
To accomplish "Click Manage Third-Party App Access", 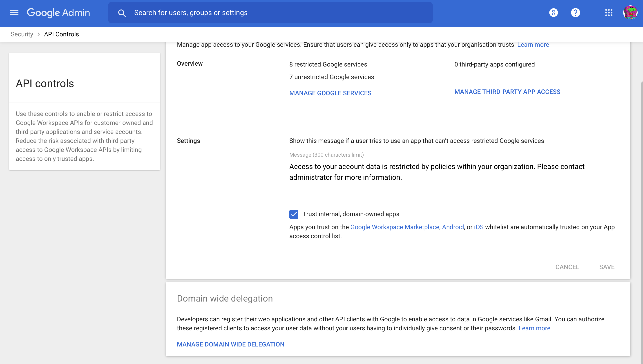I will tap(507, 92).
